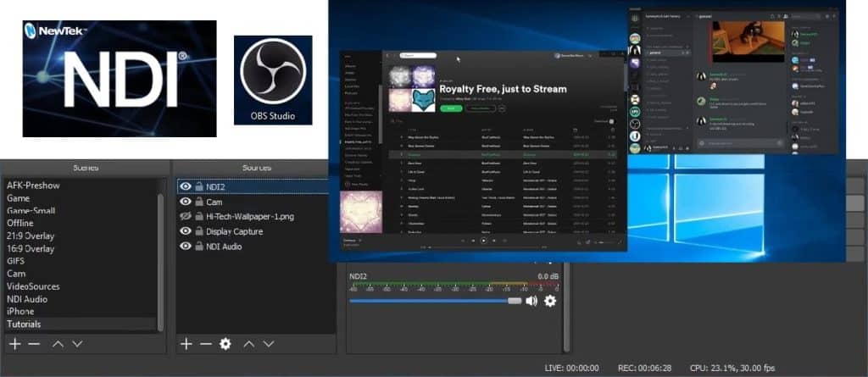Move scene down with the Scenes down arrow
Viewport: 868px width, 377px height.
[77, 344]
